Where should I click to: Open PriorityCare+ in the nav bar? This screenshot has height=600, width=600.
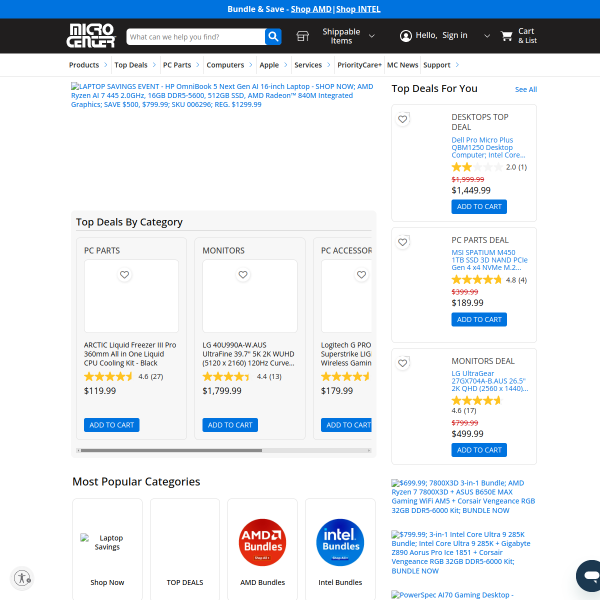click(359, 65)
